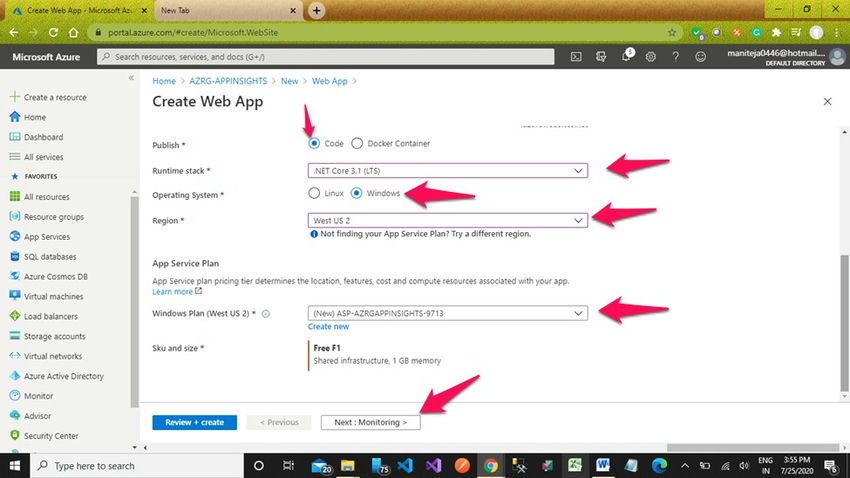Open Azure help question mark

pos(675,56)
